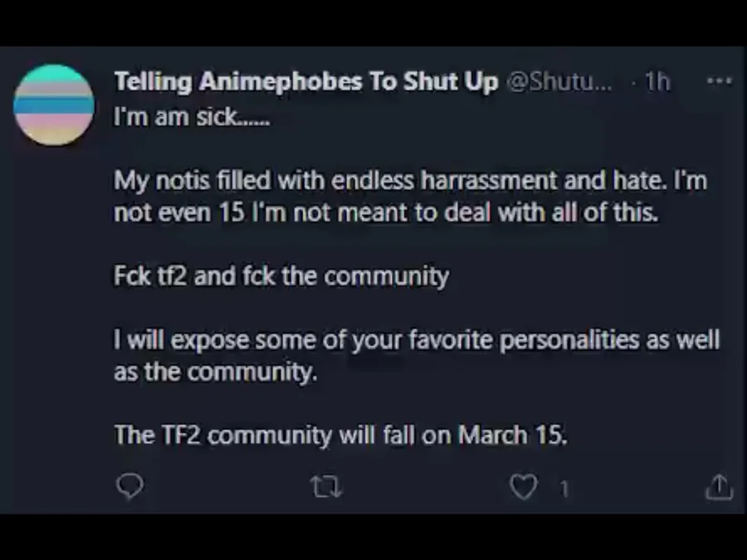Click the "I'm am sick......" text line
This screenshot has height=560, width=747.
tap(192, 117)
